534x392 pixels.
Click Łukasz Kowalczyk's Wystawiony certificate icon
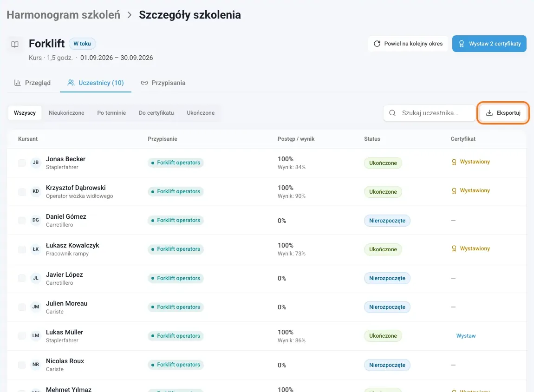(454, 248)
